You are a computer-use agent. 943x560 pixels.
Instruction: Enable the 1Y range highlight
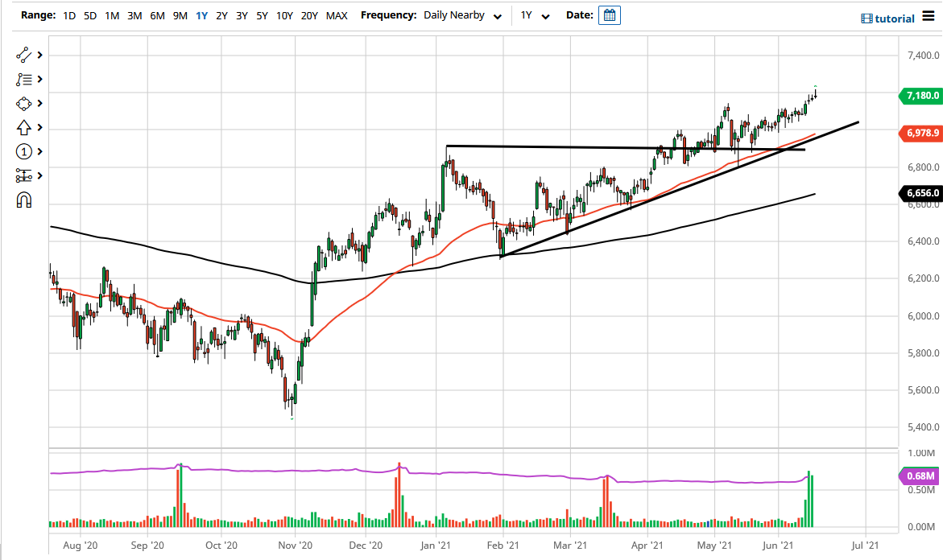pos(201,14)
